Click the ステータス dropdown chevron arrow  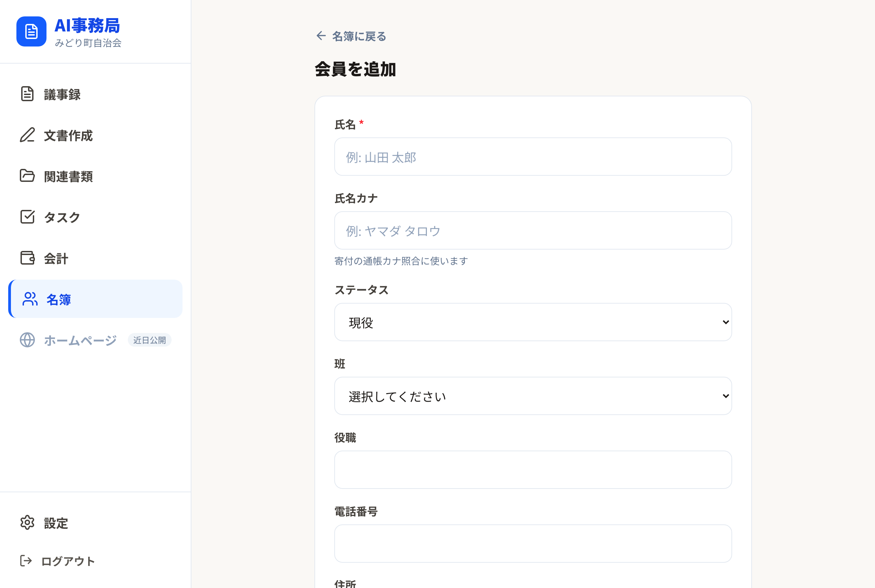point(725,322)
